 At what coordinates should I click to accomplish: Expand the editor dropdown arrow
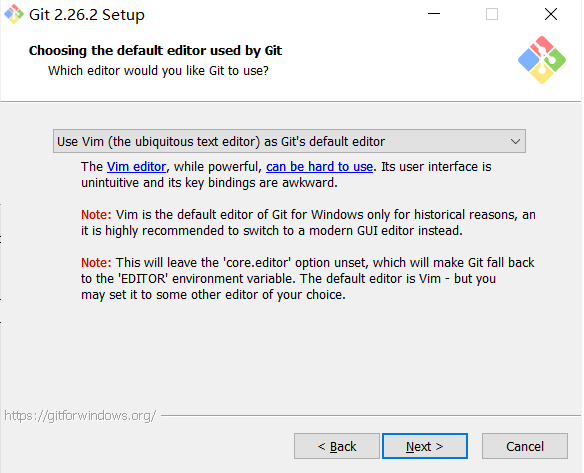tap(515, 142)
